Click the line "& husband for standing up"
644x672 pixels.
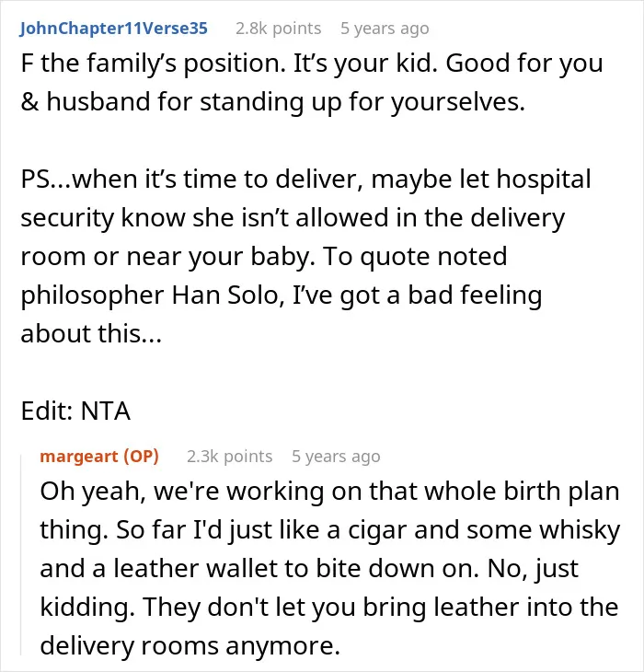pos(272,102)
